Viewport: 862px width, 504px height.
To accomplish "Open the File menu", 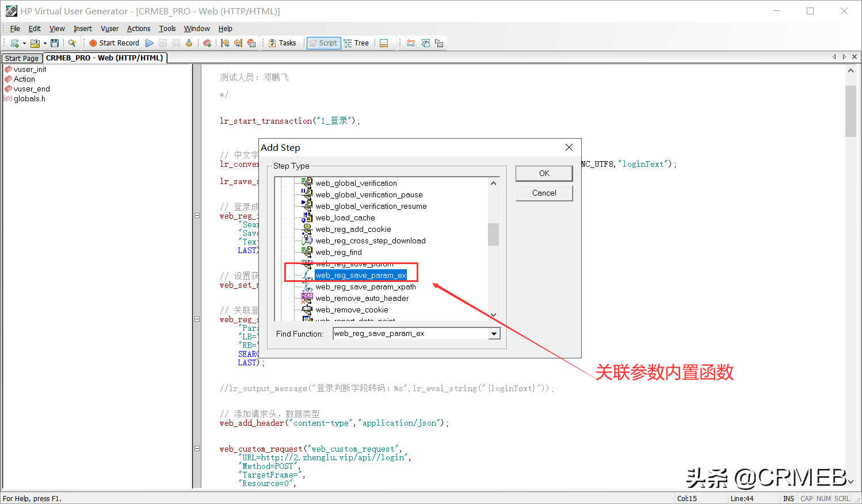I will (x=15, y=28).
